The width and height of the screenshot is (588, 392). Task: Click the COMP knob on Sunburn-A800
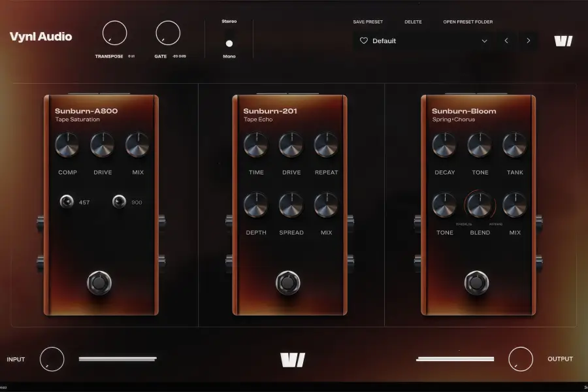point(67,145)
